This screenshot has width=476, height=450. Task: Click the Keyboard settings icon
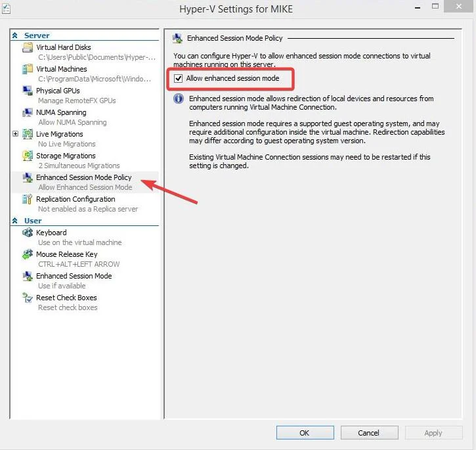click(28, 233)
